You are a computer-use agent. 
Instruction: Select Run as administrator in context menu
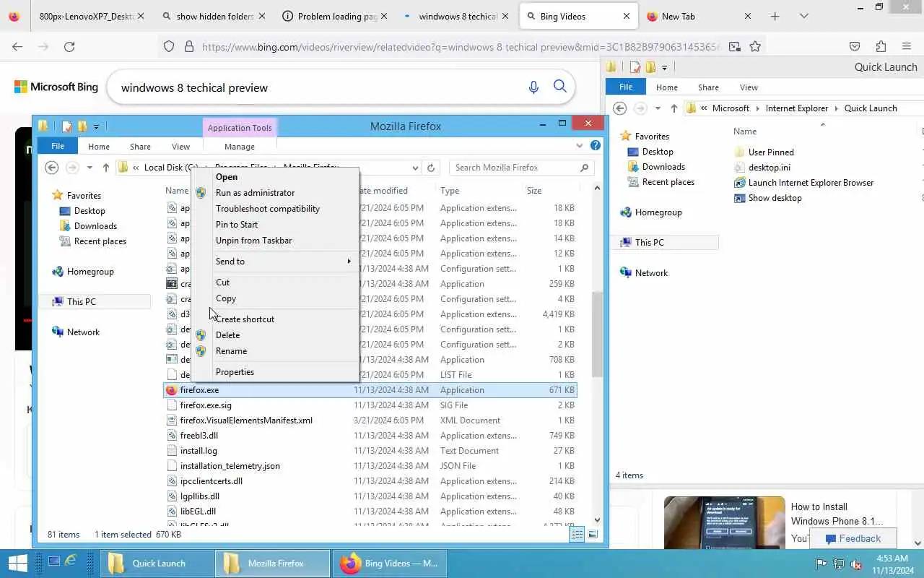275,193
